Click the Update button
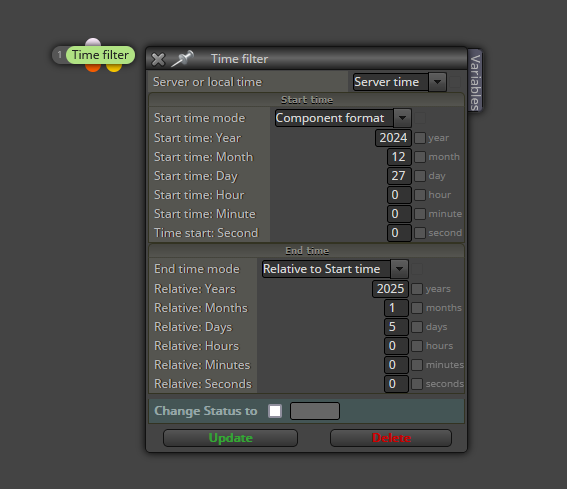The width and height of the screenshot is (567, 489). click(230, 438)
